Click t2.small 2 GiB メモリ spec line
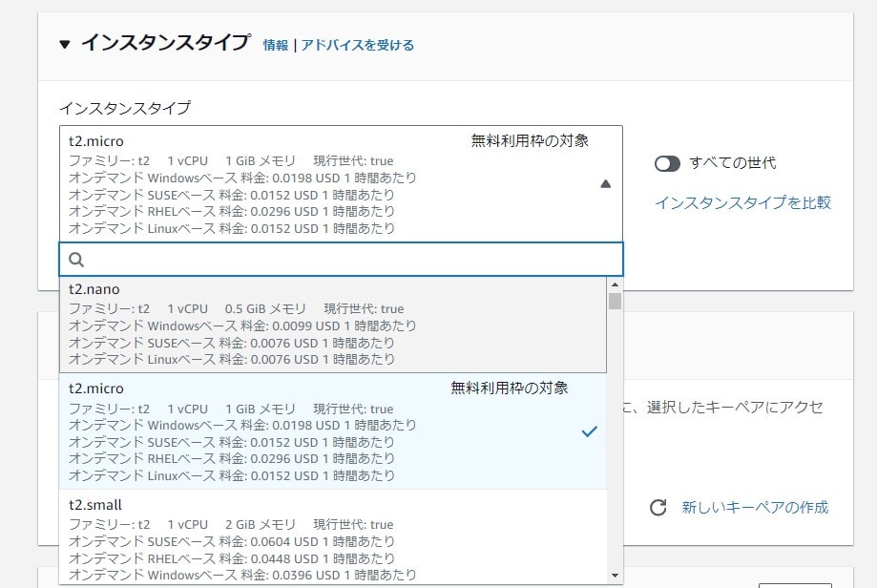The height and width of the screenshot is (588, 877). point(231,525)
